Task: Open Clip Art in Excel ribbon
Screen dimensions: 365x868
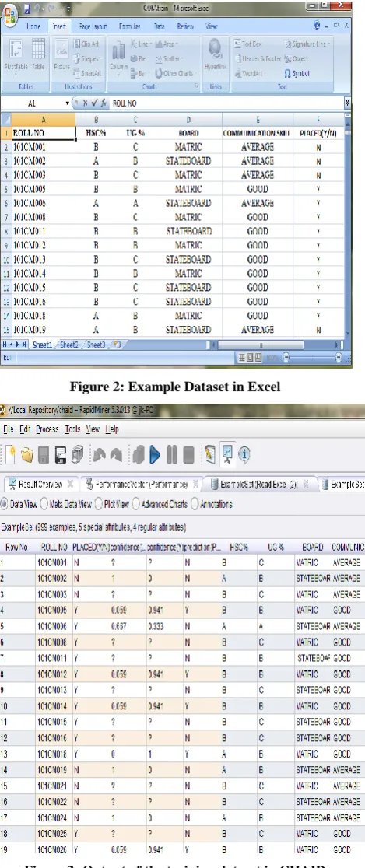Action: (88, 44)
